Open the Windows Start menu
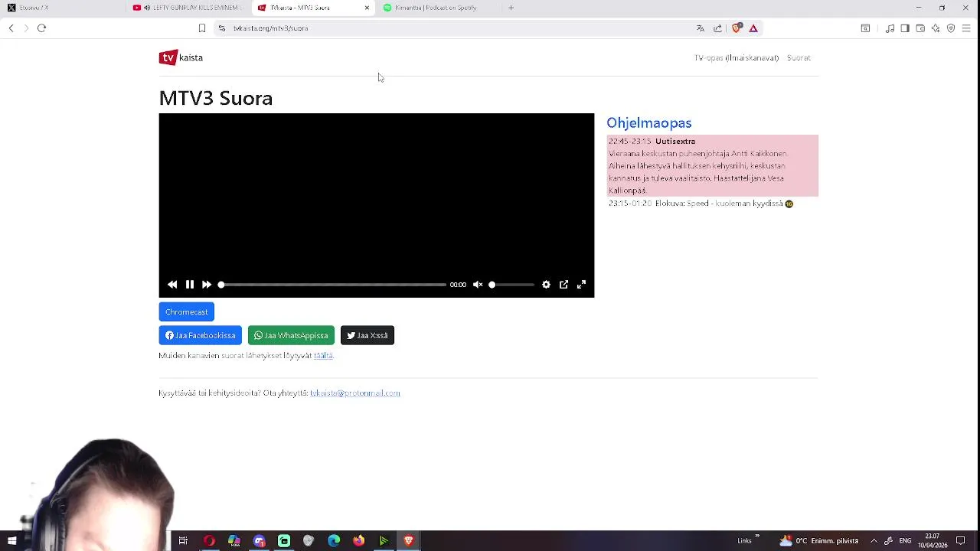The image size is (980, 551). 11,541
